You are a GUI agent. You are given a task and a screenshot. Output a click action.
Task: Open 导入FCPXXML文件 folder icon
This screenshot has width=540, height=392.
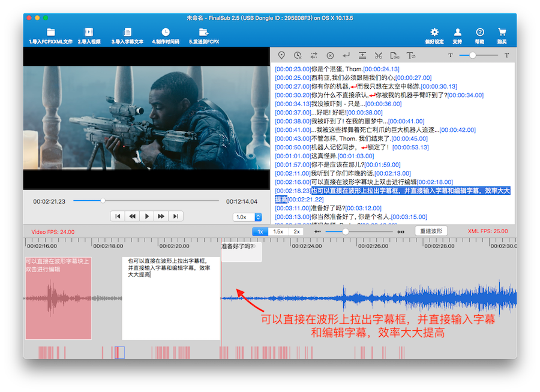pyautogui.click(x=51, y=32)
